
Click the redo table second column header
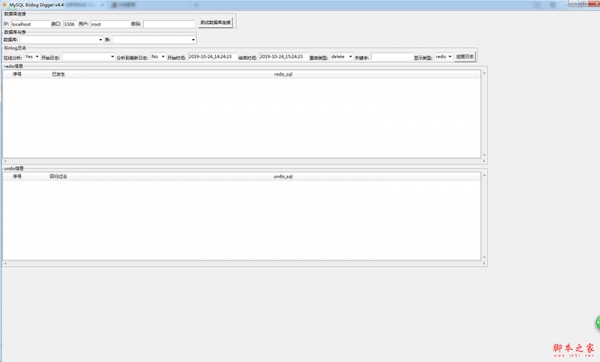click(59, 74)
